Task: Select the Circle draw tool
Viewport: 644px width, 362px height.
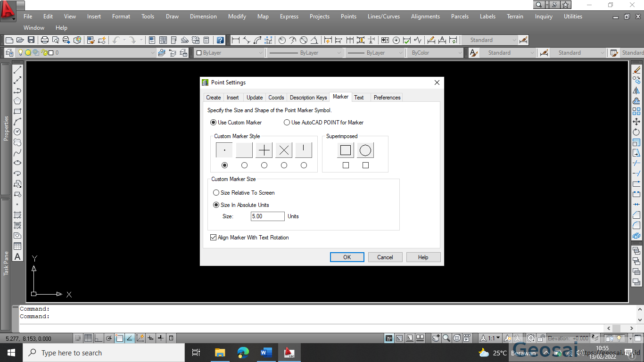Action: [17, 132]
